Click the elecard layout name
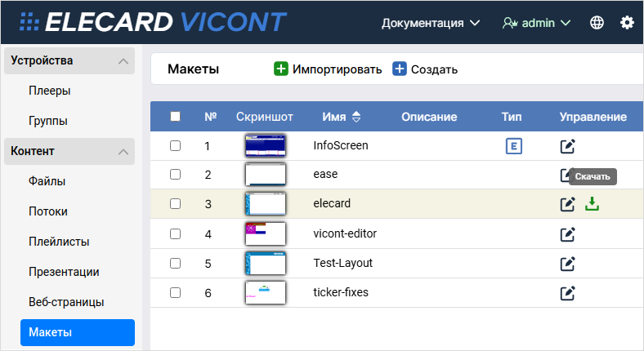The height and width of the screenshot is (351, 644). pyautogui.click(x=332, y=203)
